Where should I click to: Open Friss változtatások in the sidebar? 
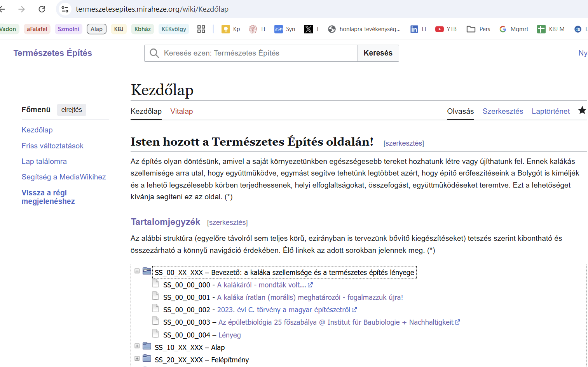click(x=52, y=146)
